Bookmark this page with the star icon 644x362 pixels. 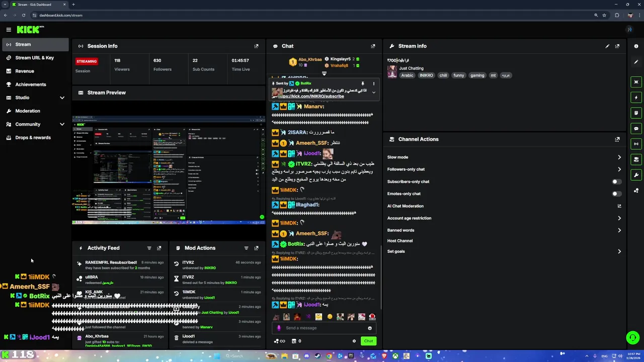604,15
